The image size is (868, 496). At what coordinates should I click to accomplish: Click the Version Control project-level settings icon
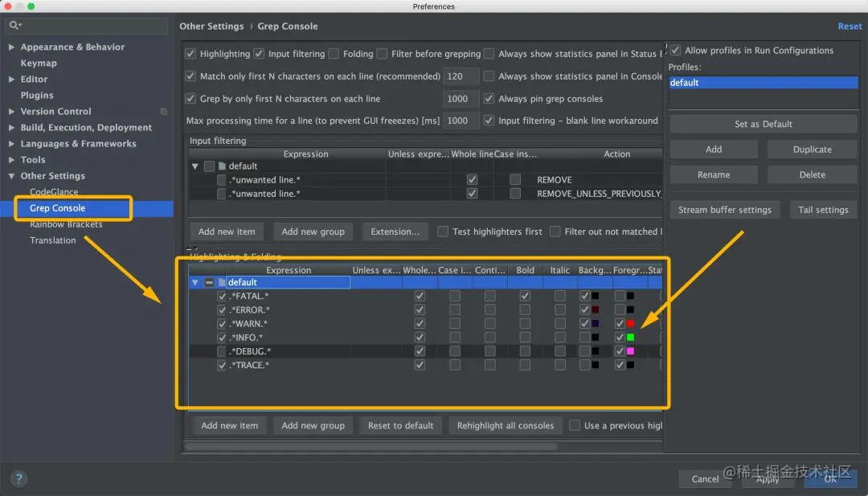[164, 111]
